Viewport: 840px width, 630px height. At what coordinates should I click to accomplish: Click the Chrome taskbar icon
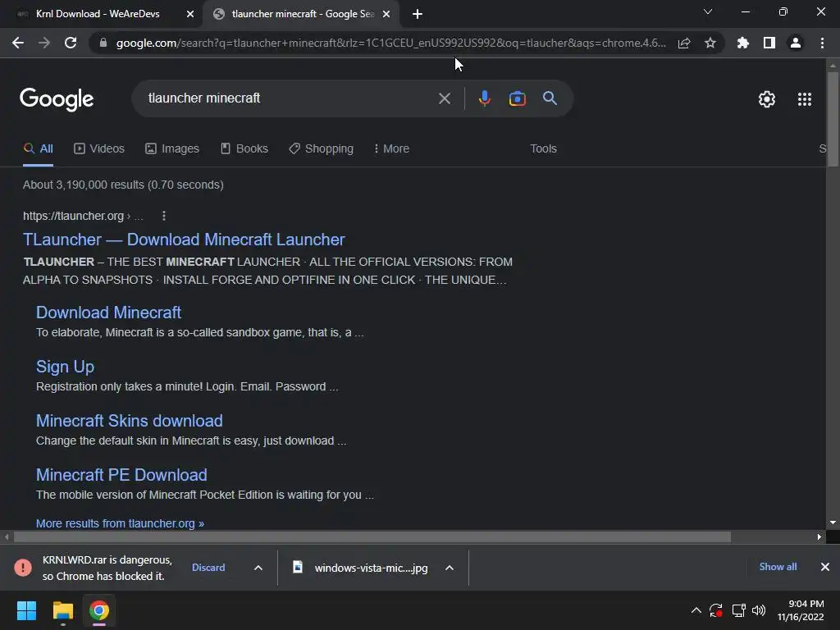tap(99, 610)
